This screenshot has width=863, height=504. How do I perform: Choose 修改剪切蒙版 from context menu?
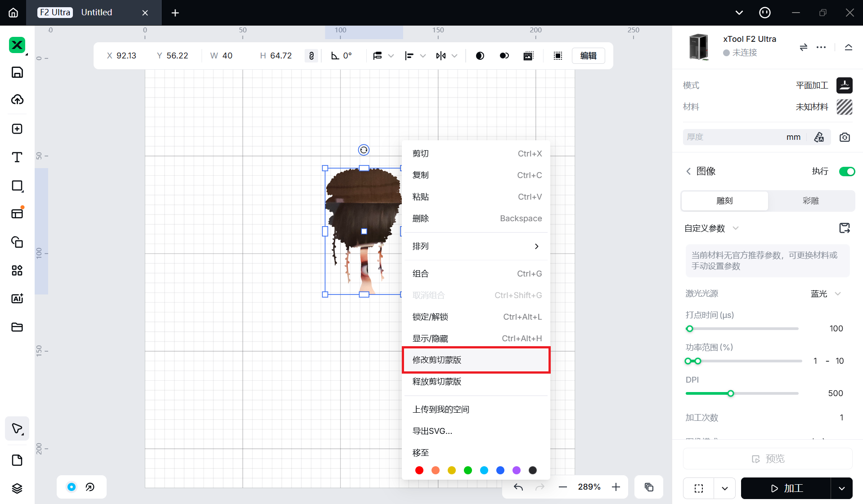pyautogui.click(x=476, y=360)
